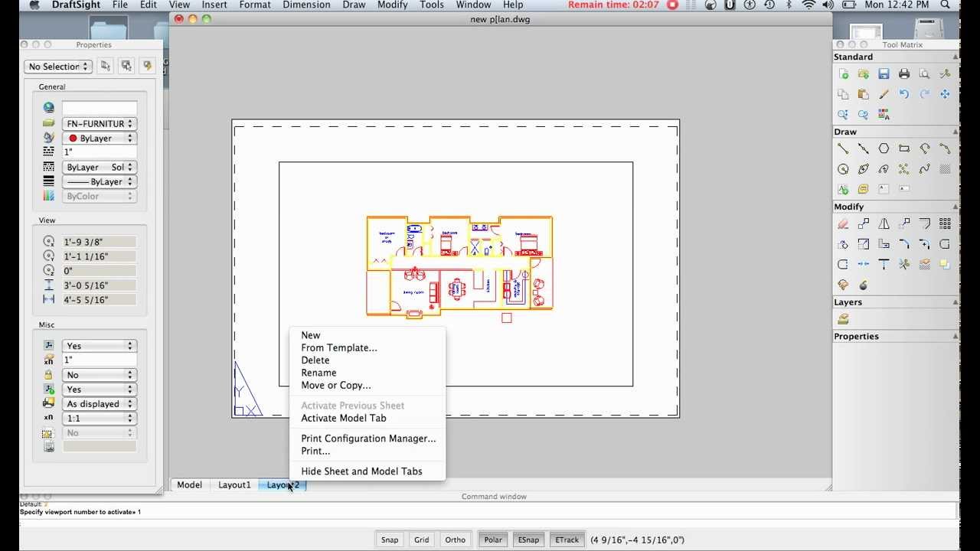980x551 pixels.
Task: Click the Undo arrow icon
Action: click(904, 94)
